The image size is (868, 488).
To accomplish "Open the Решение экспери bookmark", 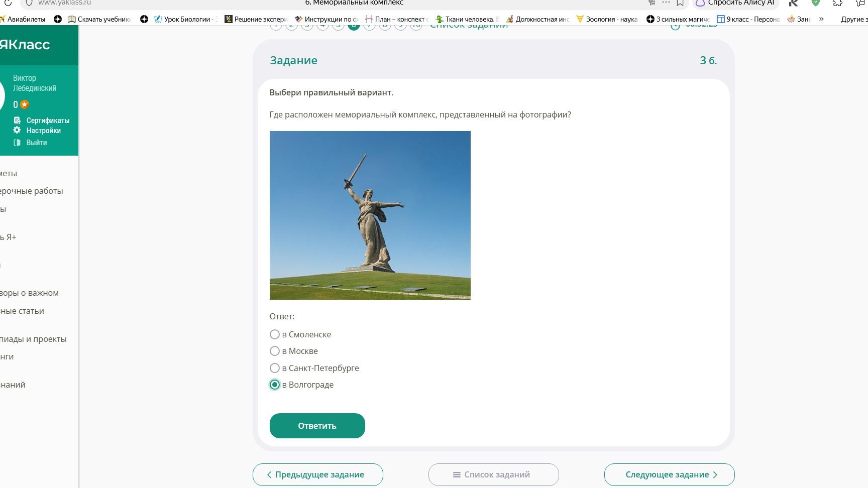I will pos(256,19).
